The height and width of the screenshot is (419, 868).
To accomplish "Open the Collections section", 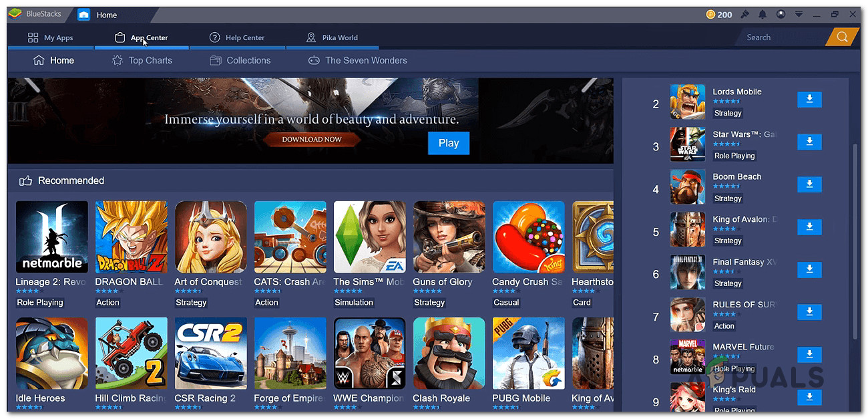I will [x=240, y=60].
